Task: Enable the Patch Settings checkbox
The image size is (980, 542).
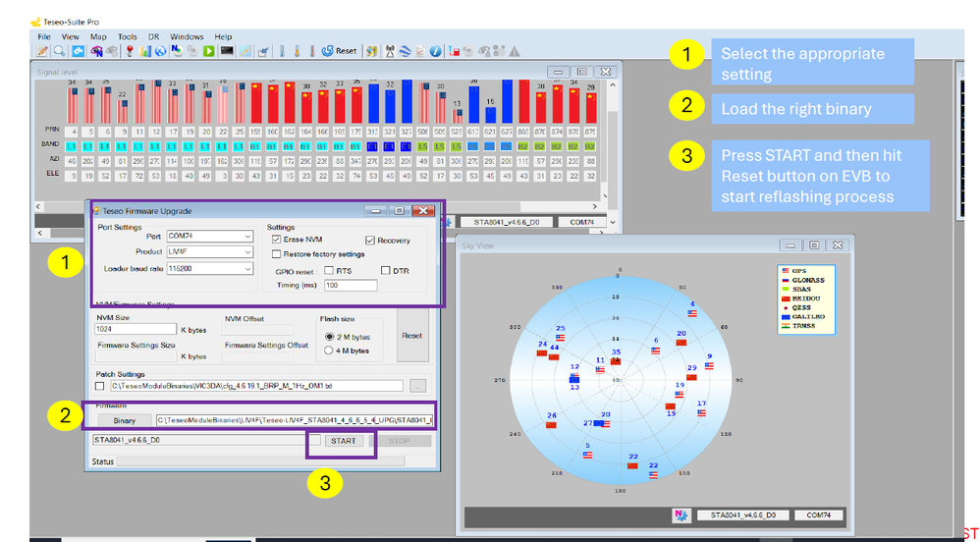Action: pyautogui.click(x=100, y=386)
